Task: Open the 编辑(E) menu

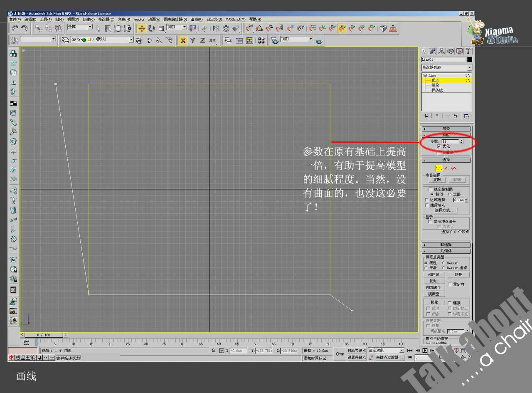Action: [x=30, y=19]
